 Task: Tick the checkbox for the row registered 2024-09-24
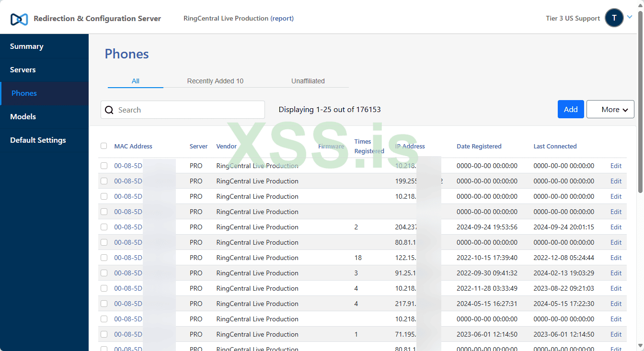[x=104, y=227]
